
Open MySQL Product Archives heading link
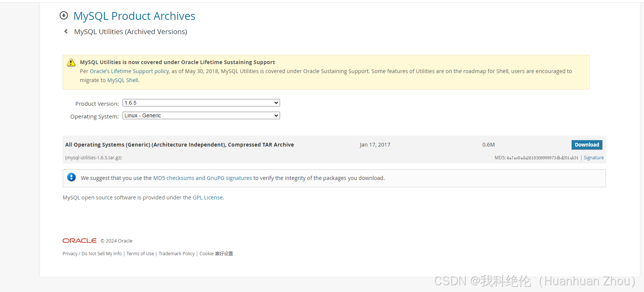pos(134,16)
